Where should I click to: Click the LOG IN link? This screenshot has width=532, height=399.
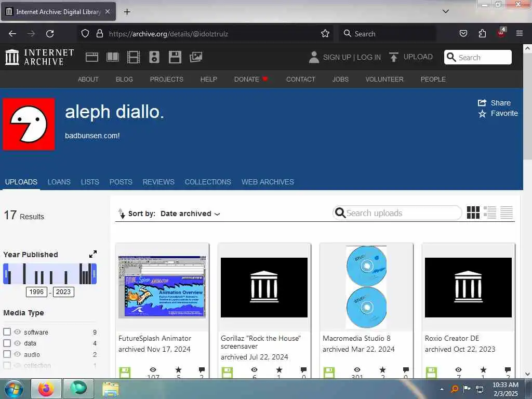coord(369,57)
